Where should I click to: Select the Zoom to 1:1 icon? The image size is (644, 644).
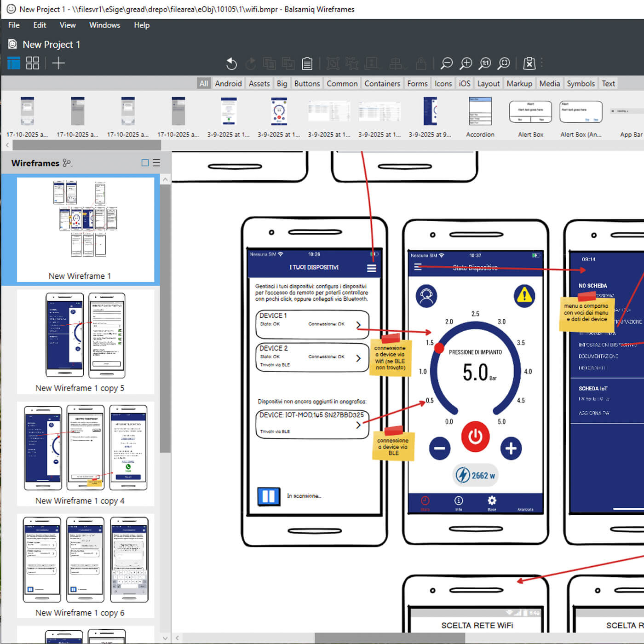click(484, 63)
